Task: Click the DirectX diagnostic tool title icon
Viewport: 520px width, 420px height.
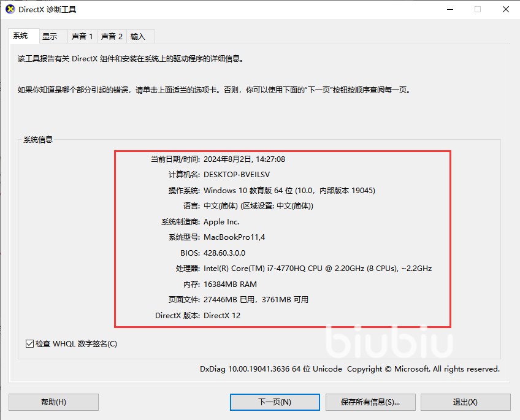Action: (10, 9)
